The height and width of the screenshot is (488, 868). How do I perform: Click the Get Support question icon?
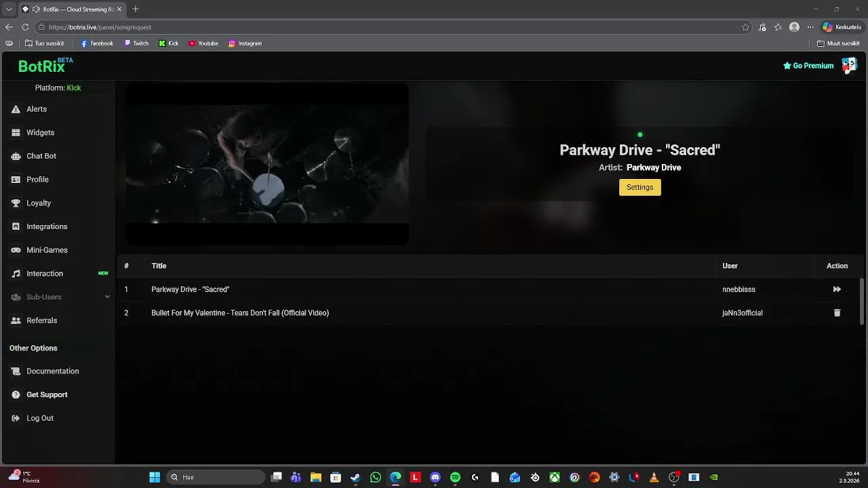(x=16, y=394)
